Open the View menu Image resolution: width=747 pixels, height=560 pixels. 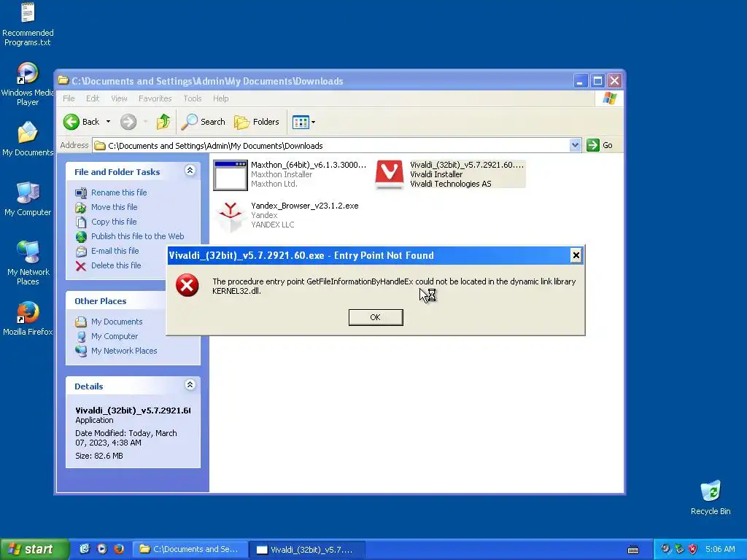(x=119, y=98)
